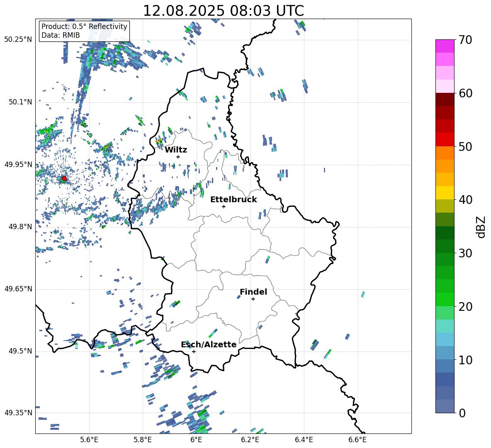Click the 50.1°N latitude label
The image size is (491, 448).
(20, 102)
